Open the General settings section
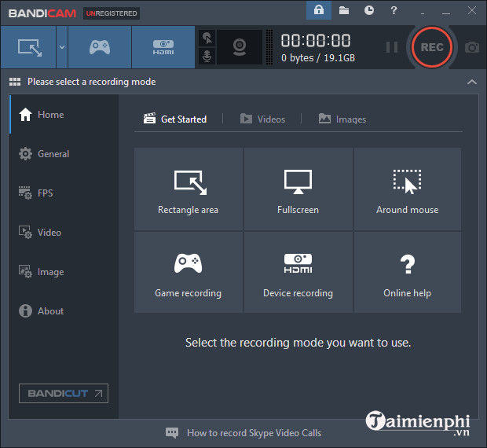487x448 pixels. point(64,154)
